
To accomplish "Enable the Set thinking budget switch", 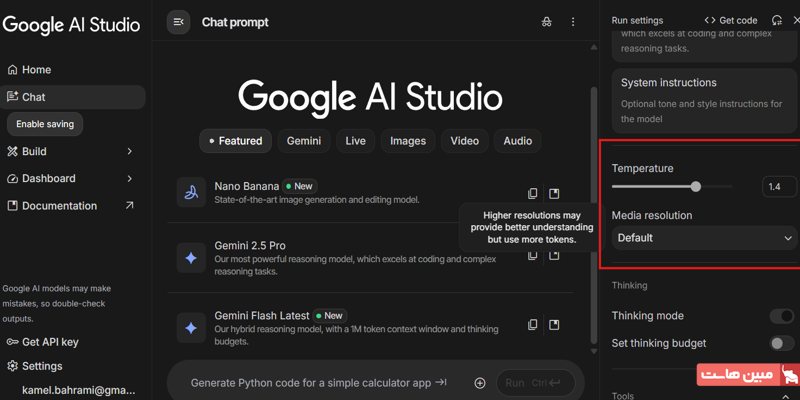I will 781,343.
